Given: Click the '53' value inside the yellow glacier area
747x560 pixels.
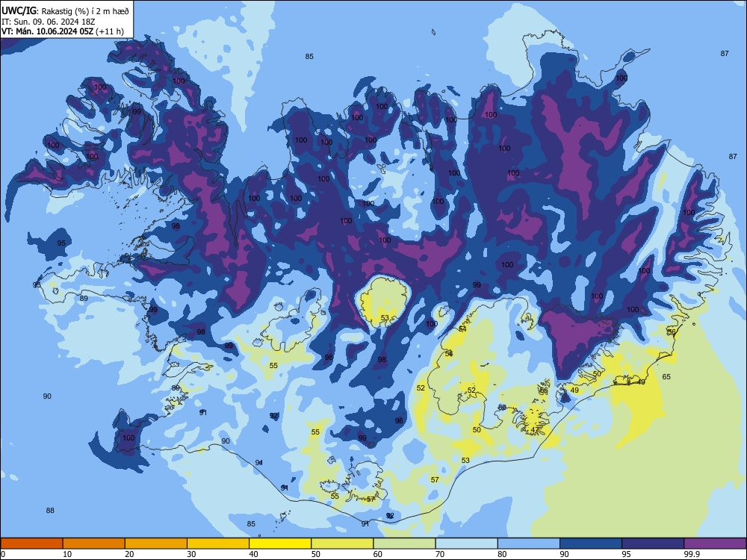Looking at the screenshot, I should coord(385,317).
